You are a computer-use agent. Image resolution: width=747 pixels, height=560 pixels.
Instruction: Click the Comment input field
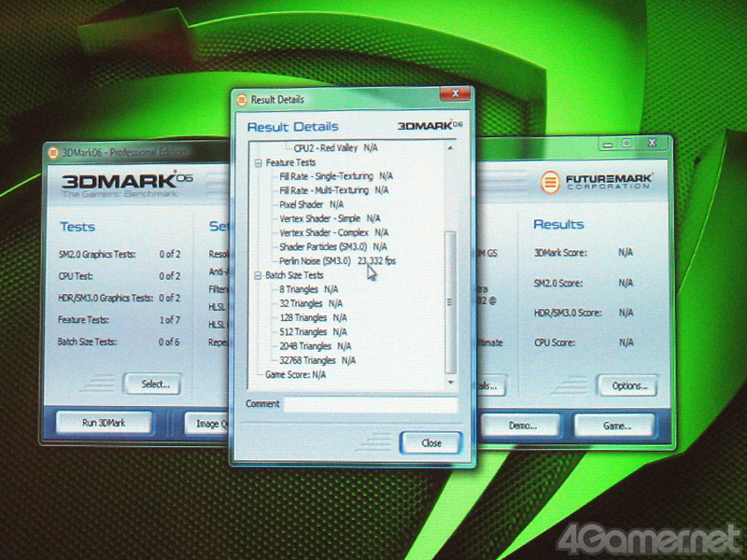pos(371,404)
